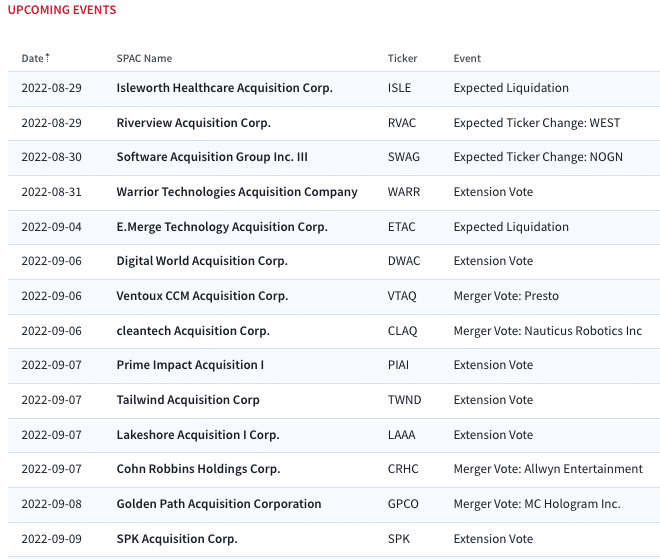Screen dimensions: 660x559
Task: Sort by the Event column header
Action: point(467,58)
